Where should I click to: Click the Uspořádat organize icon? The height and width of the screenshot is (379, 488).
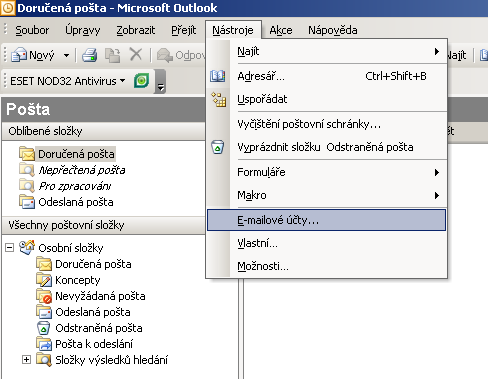tap(219, 99)
